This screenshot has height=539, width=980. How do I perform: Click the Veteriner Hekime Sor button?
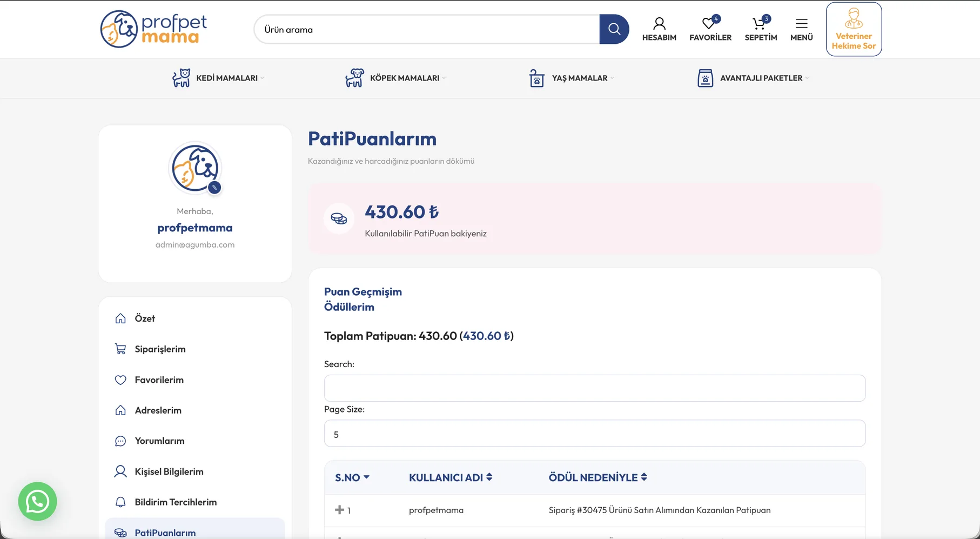click(854, 29)
